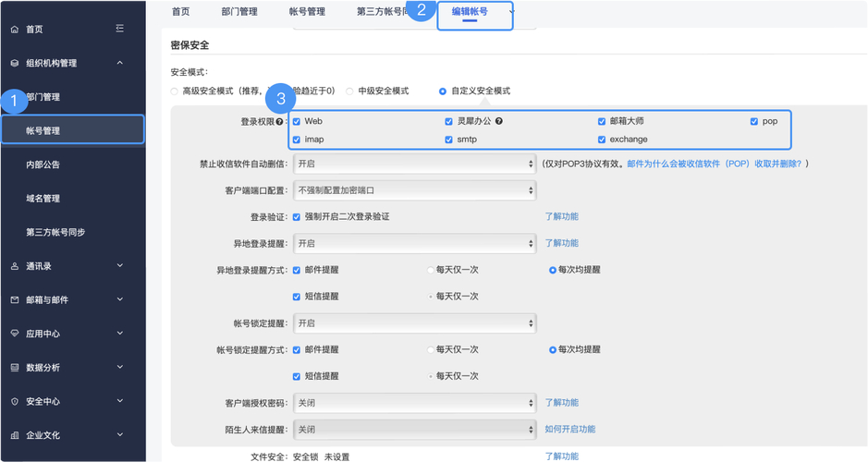Expand the 企业文化 sidebar section

pyautogui.click(x=120, y=435)
